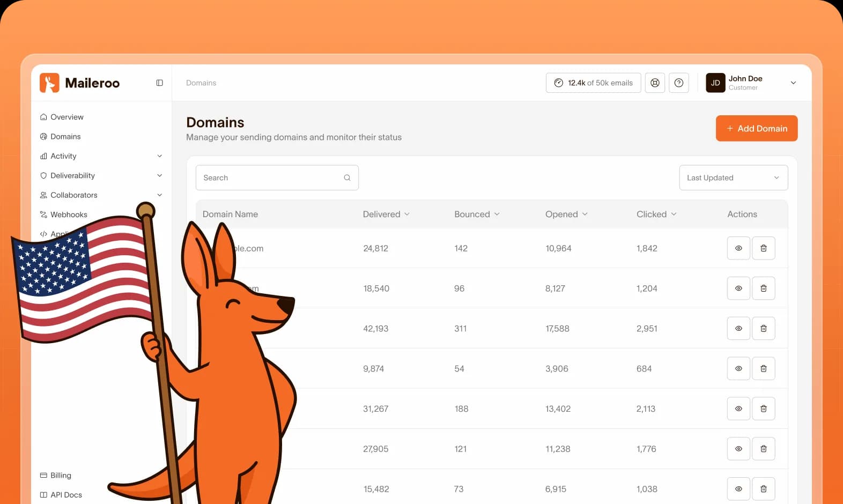Click the Maileroo brand name
The height and width of the screenshot is (504, 843).
tap(92, 83)
